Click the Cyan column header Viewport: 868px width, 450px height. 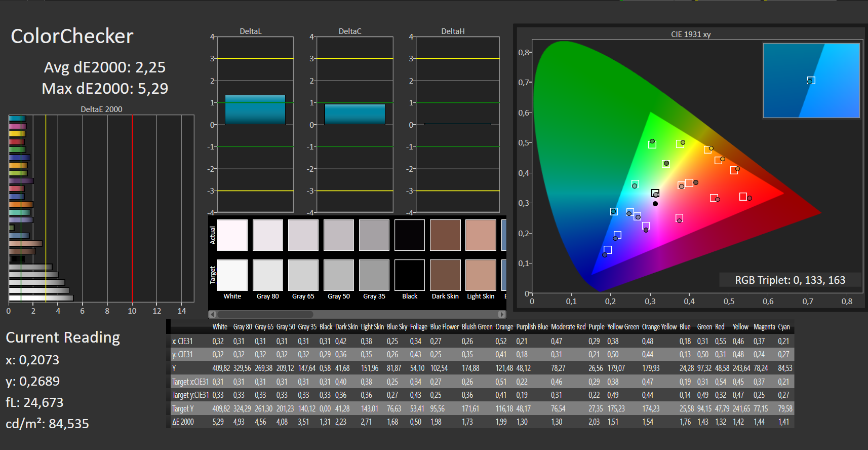pyautogui.click(x=784, y=327)
